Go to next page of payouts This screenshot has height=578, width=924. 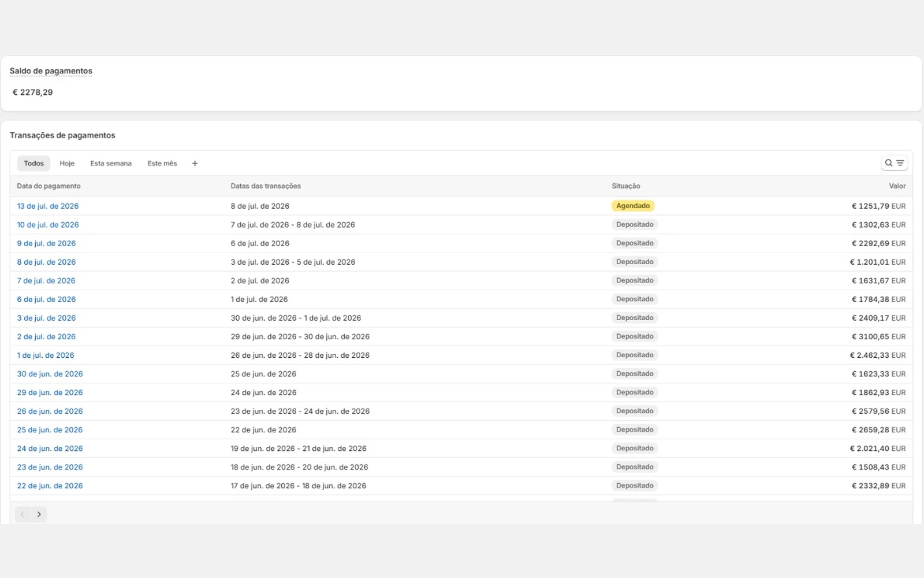pos(39,514)
